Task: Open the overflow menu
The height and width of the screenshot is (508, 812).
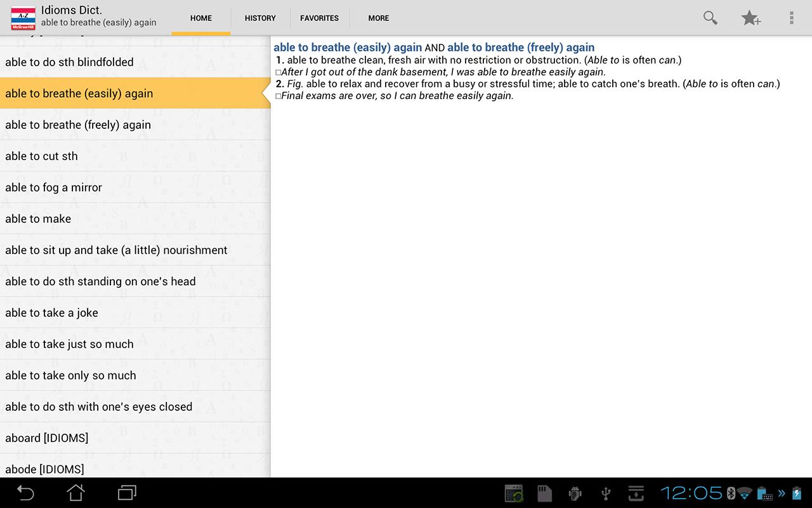Action: click(x=791, y=18)
